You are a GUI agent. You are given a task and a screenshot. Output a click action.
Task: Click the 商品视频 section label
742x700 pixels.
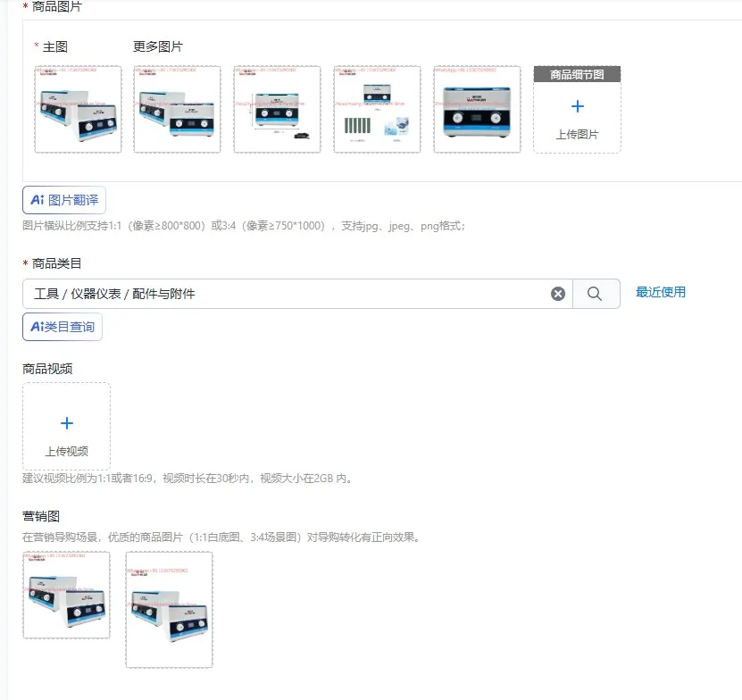(47, 369)
